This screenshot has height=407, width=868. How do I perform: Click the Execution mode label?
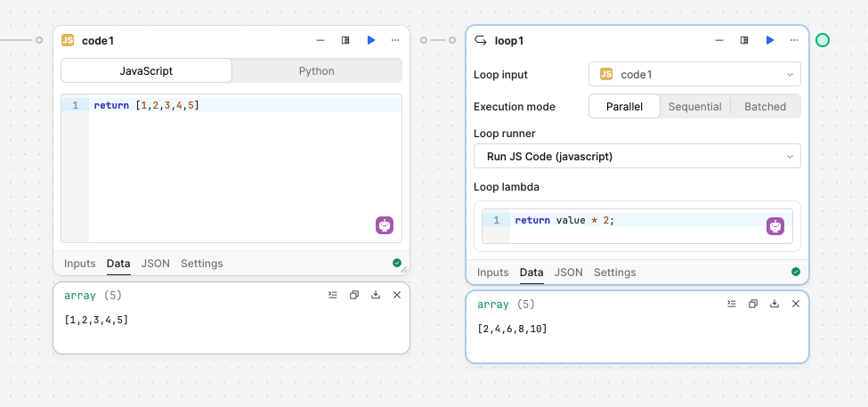click(x=515, y=107)
